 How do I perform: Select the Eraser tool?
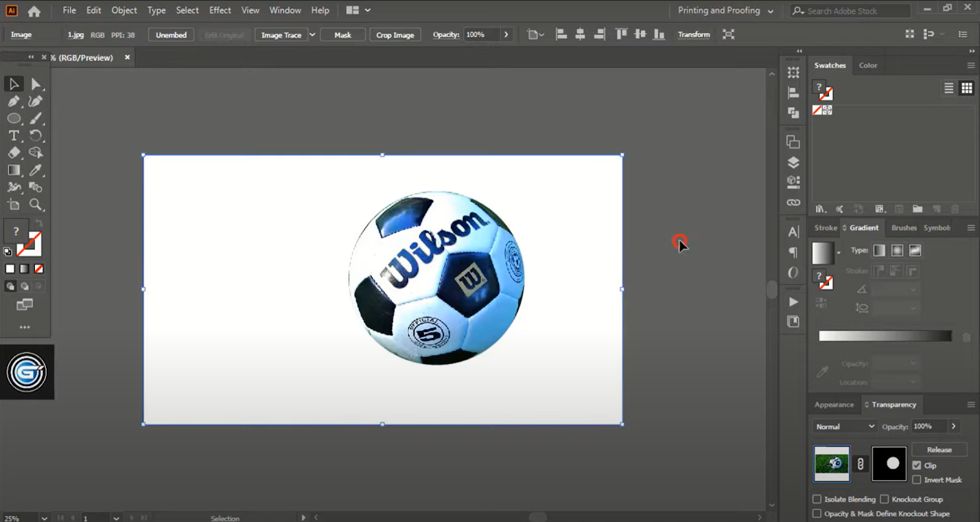click(x=13, y=153)
